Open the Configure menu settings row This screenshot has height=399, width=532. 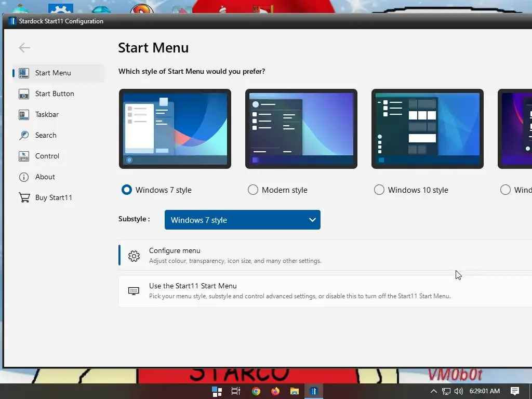point(325,255)
